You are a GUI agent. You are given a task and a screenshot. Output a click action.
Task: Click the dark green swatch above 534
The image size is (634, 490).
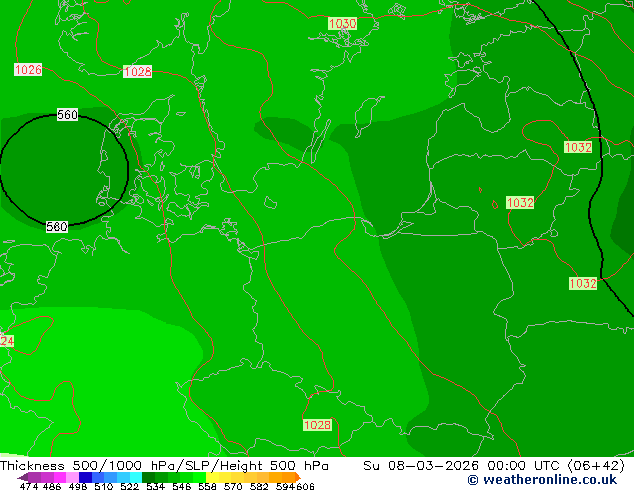tap(146, 477)
